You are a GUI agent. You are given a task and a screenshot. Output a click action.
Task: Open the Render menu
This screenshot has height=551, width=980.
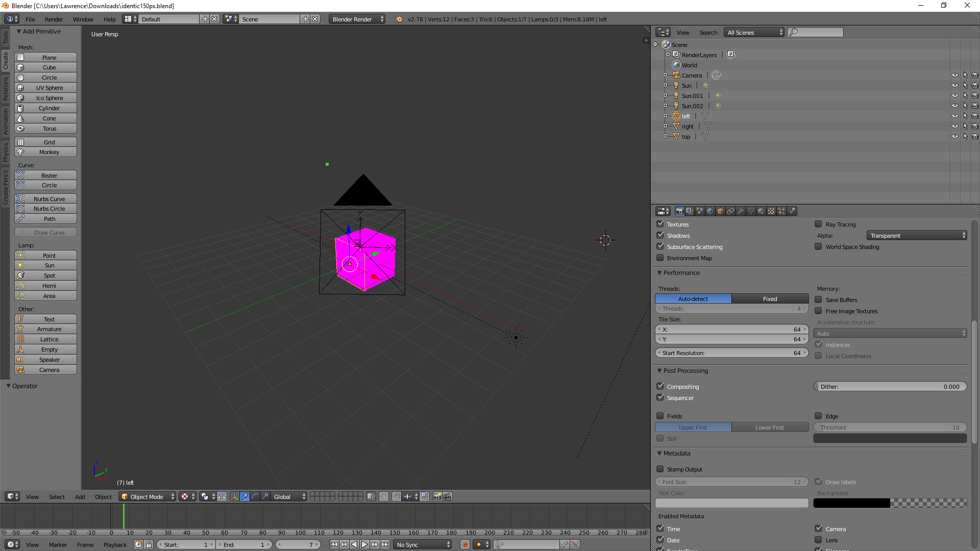click(x=54, y=19)
